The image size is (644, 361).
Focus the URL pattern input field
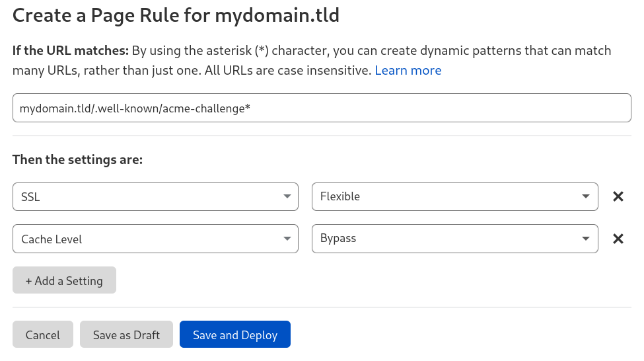(x=322, y=108)
